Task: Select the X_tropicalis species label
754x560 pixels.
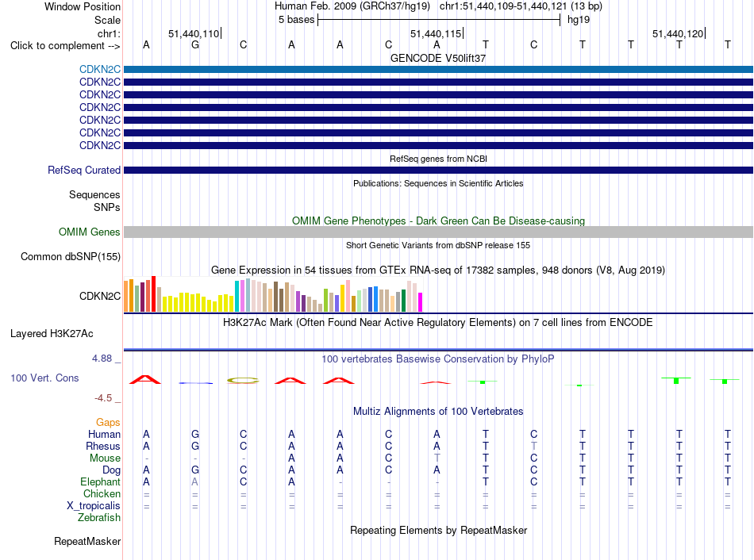Action: click(x=94, y=506)
